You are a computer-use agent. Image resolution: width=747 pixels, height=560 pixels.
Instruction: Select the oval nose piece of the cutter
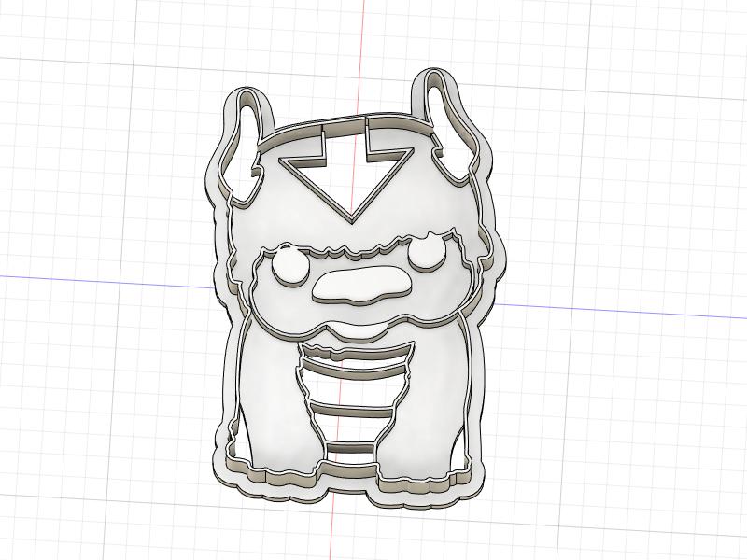(x=362, y=287)
